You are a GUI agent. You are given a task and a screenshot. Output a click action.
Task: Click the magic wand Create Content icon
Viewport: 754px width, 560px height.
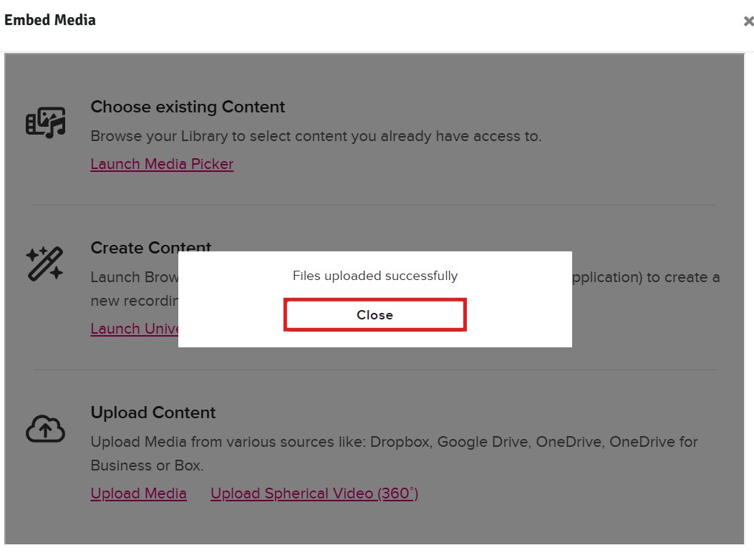(x=44, y=264)
